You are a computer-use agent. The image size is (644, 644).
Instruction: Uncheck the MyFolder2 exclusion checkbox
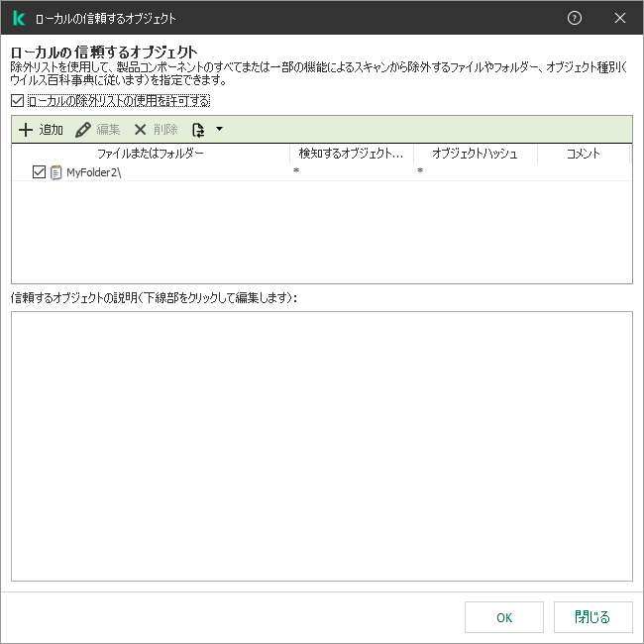[x=40, y=172]
